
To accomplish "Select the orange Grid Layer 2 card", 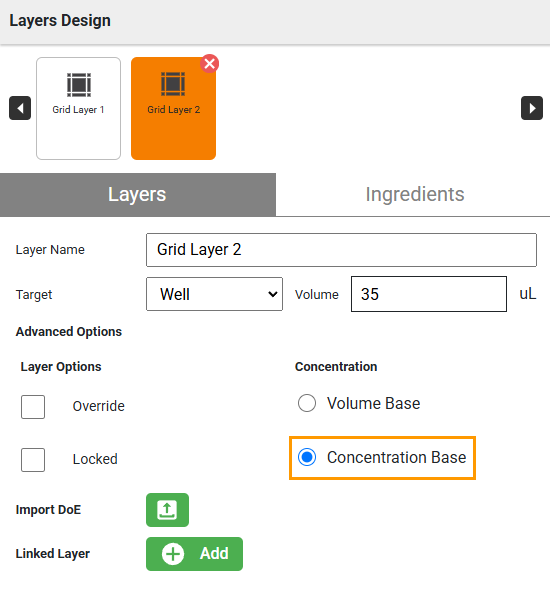I will tap(173, 108).
